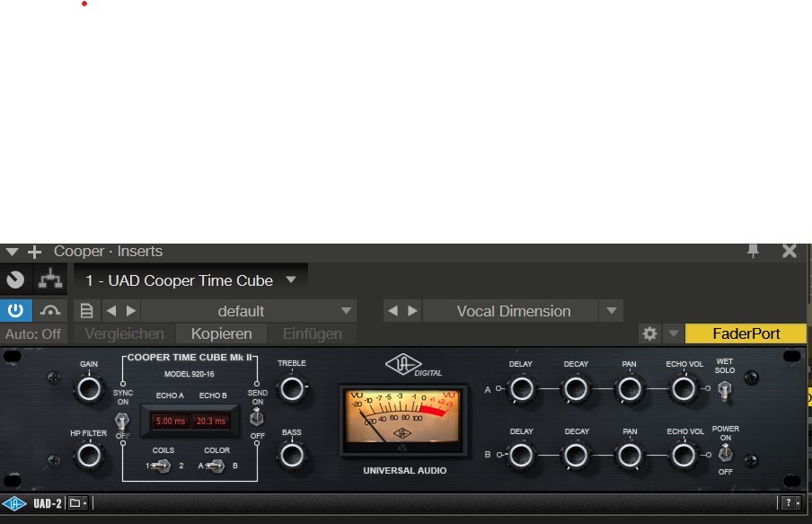The height and width of the screenshot is (524, 812).
Task: Toggle the SYNC on/off switch
Action: point(122,421)
